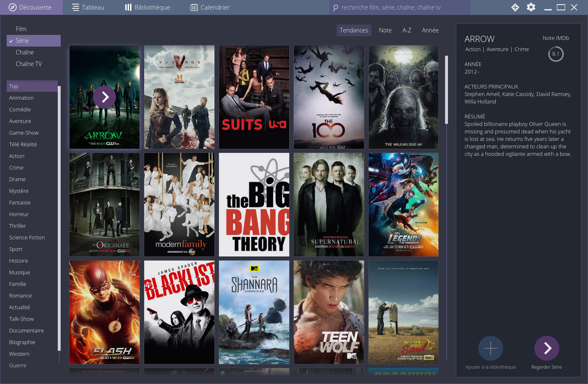Go to the Calendrier tab
The height and width of the screenshot is (384, 588).
coord(210,7)
